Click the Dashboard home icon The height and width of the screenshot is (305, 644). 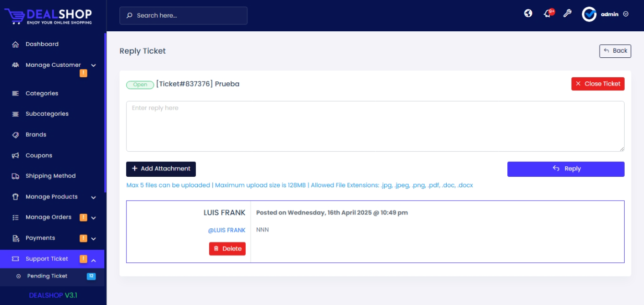pos(16,44)
